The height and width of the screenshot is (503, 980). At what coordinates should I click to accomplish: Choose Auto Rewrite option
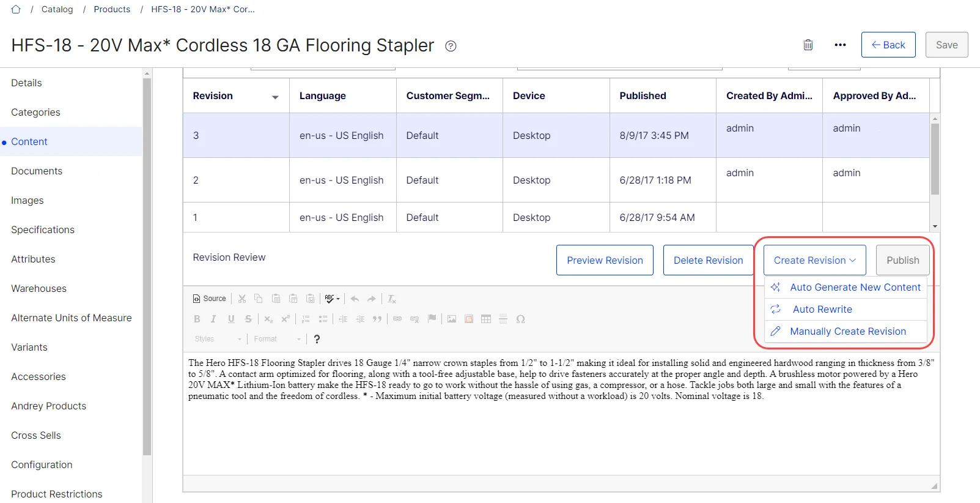coord(846,309)
